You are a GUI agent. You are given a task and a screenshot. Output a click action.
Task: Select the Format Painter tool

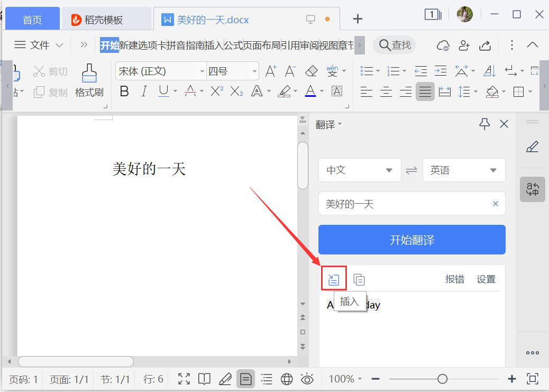[89, 80]
